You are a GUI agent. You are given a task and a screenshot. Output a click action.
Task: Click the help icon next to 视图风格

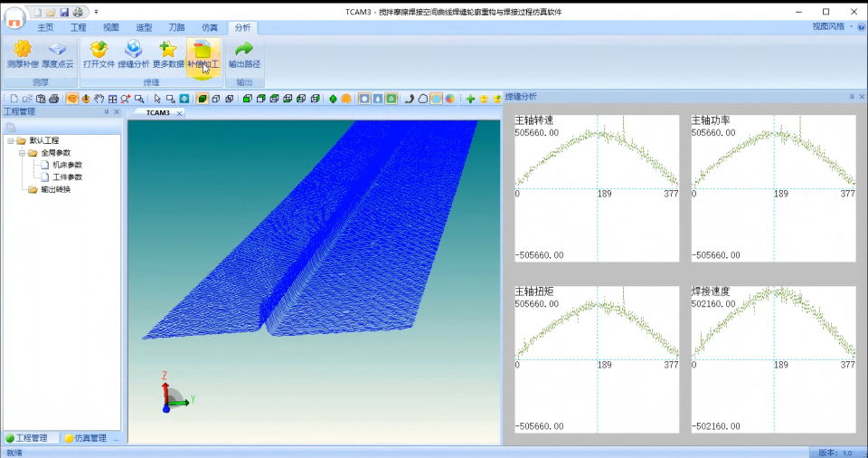pyautogui.click(x=861, y=26)
